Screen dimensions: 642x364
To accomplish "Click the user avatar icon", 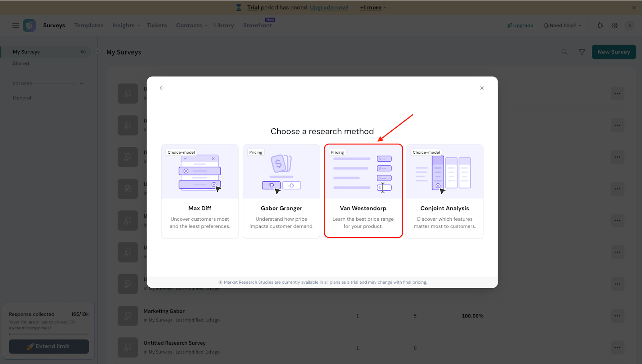I will (629, 25).
